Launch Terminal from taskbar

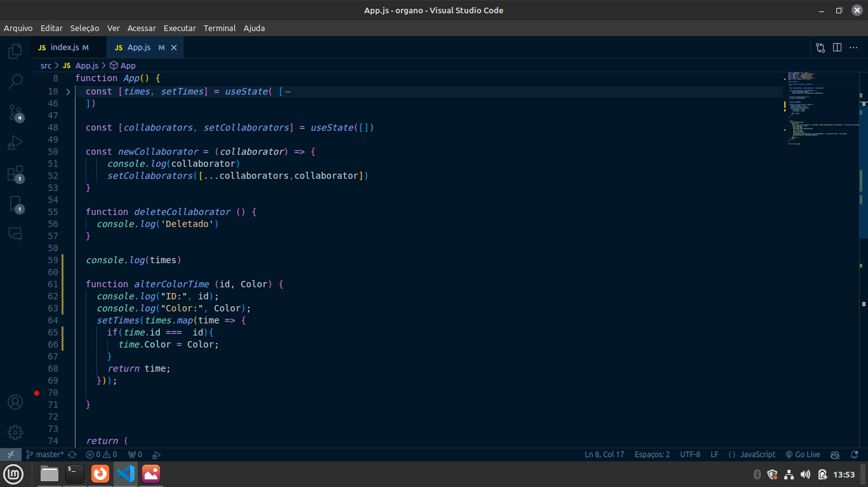coord(75,474)
